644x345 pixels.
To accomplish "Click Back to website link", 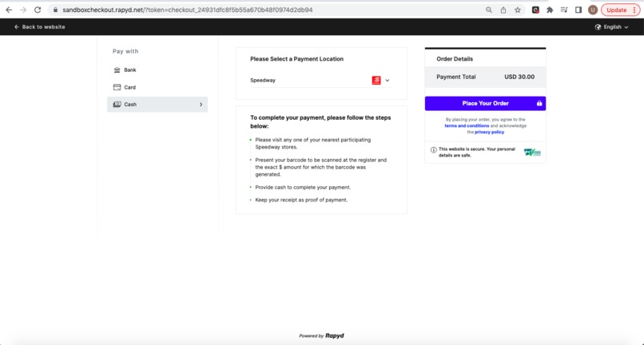I will coord(39,26).
